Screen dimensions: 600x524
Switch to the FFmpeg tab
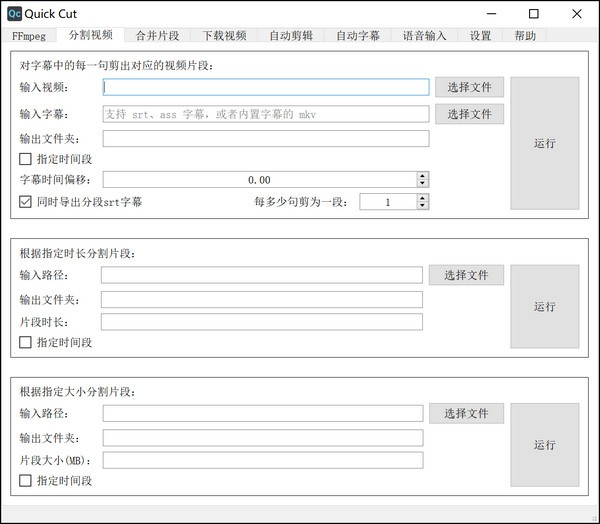pyautogui.click(x=29, y=36)
